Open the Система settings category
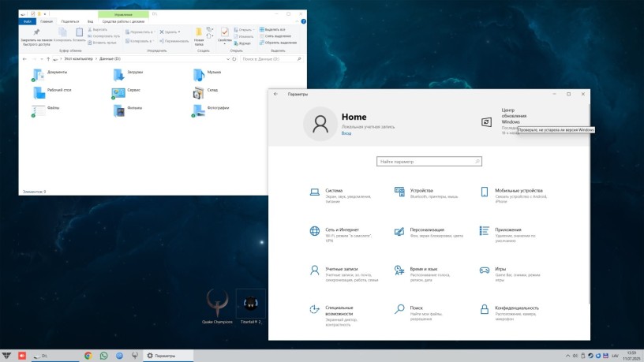Viewport: 644px width, 362px height. (334, 190)
